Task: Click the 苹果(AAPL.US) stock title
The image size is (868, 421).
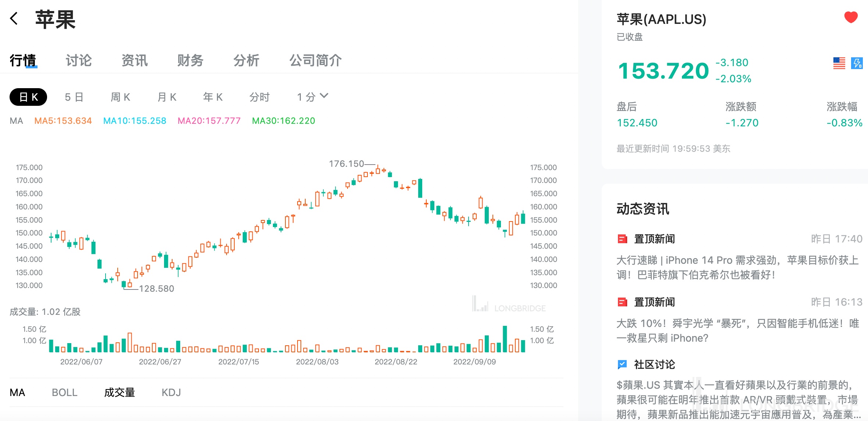Action: 662,19
